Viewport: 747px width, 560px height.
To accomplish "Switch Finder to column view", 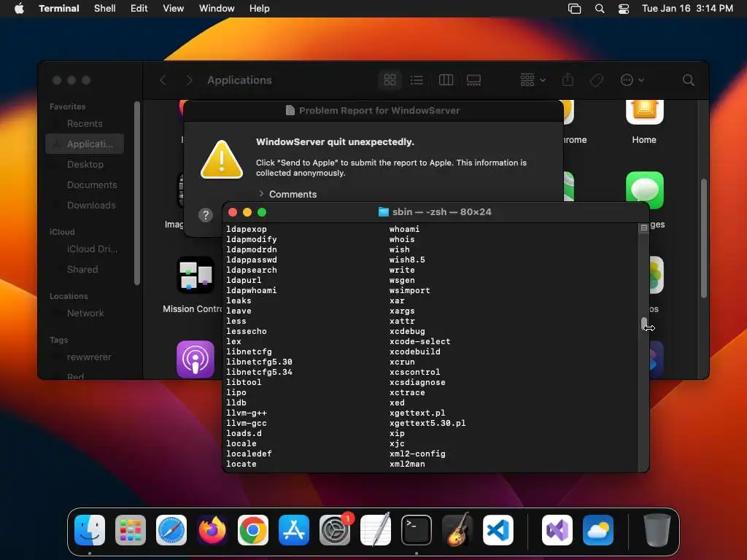I will [446, 80].
